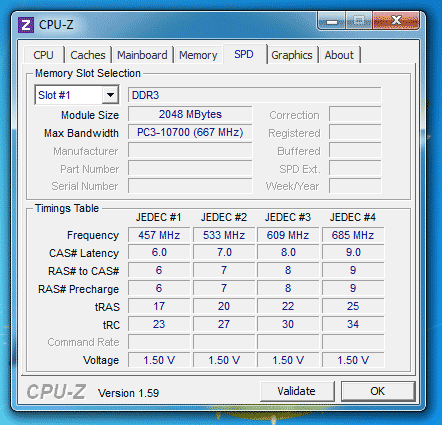Click the tRAS value 17
The image size is (442, 425).
(159, 306)
